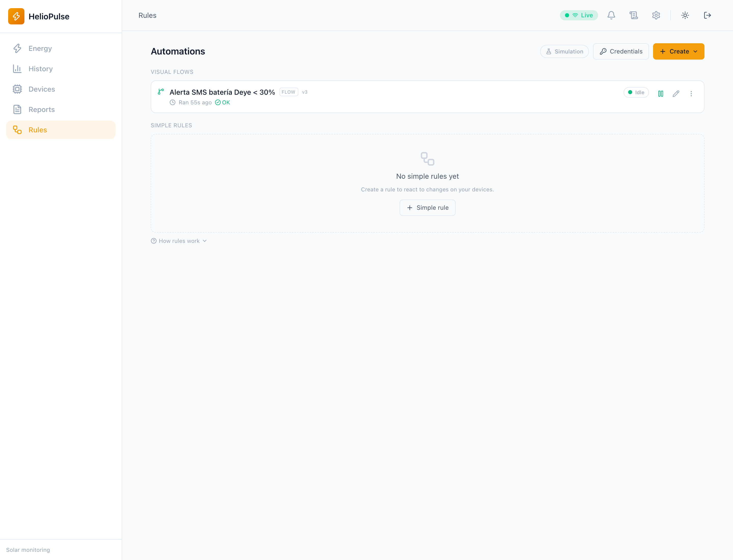
Task: Select the Rules sidebar item
Action: 61,130
